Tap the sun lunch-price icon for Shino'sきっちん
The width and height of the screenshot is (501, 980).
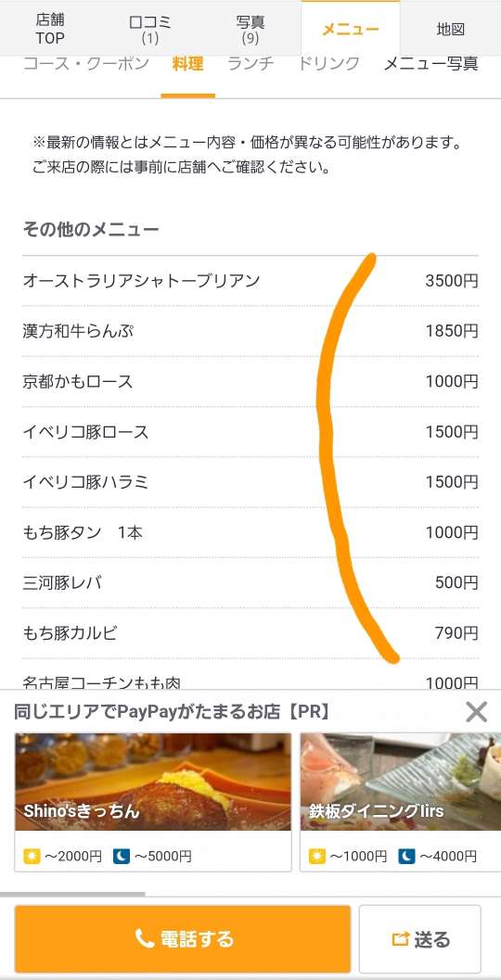point(32,856)
